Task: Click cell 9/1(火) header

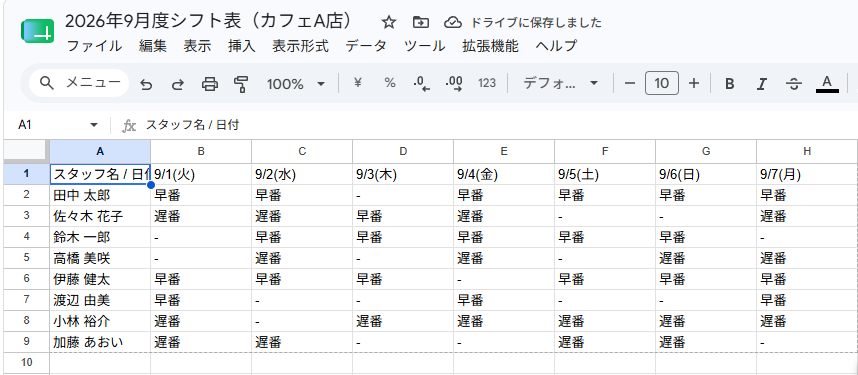Action: tap(201, 174)
